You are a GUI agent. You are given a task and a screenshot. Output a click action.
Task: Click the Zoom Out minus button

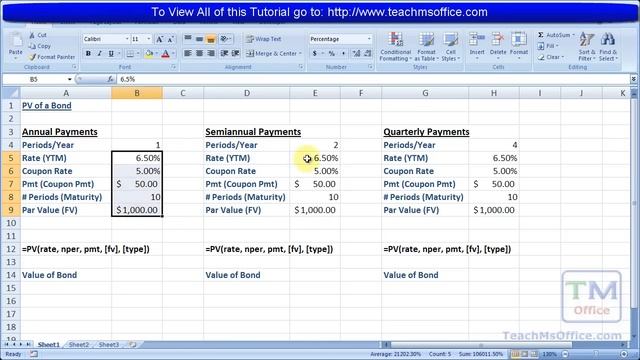pyautogui.click(x=565, y=354)
